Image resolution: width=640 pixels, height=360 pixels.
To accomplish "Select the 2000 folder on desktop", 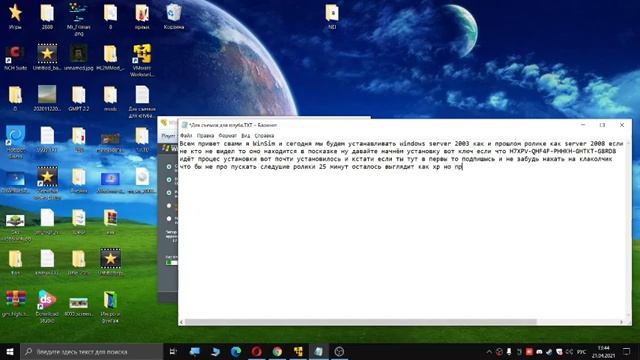I will [47, 16].
